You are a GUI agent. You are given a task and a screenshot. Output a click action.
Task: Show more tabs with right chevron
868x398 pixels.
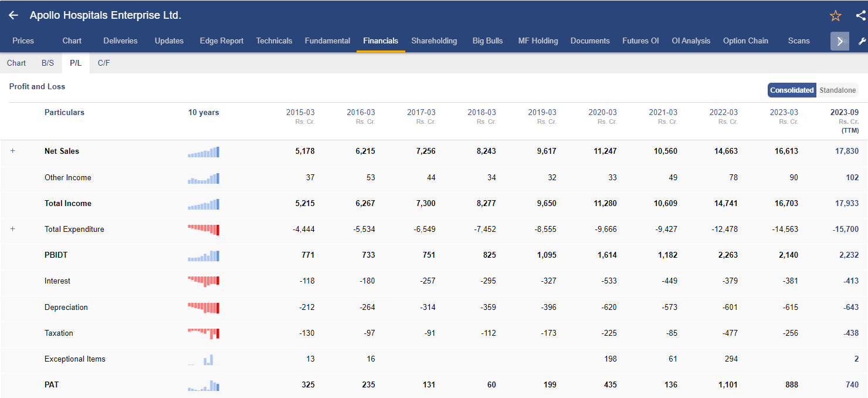pyautogui.click(x=840, y=41)
